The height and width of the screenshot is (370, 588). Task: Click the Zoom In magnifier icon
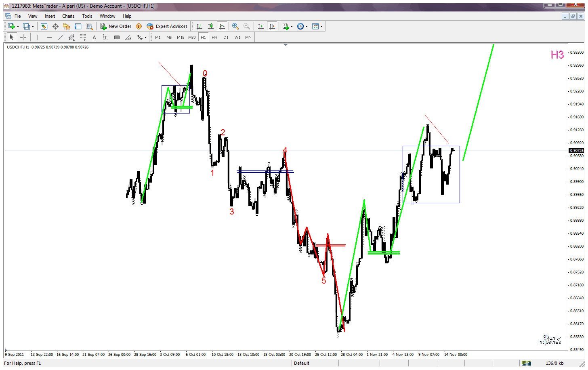click(x=235, y=26)
